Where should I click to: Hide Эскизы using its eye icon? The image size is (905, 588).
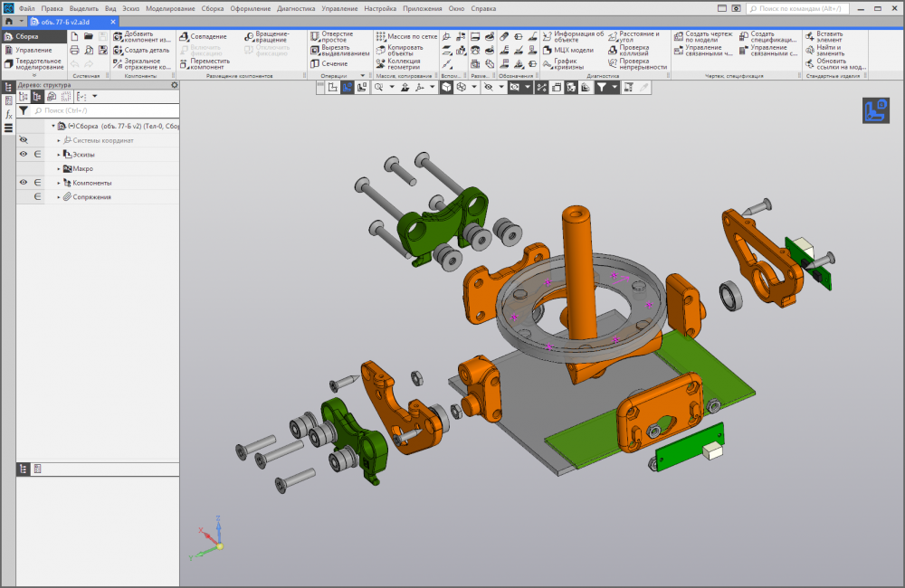(x=24, y=155)
